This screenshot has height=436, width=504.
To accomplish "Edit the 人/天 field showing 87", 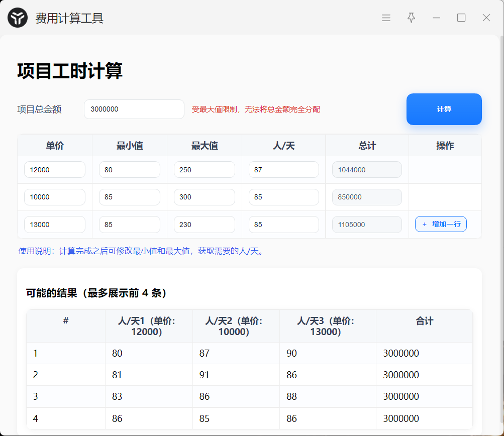I will pyautogui.click(x=284, y=170).
